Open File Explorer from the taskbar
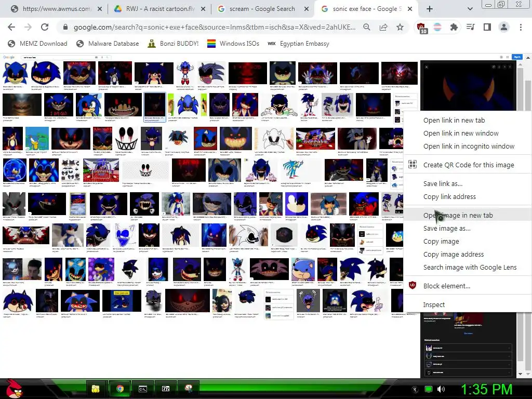 (x=96, y=389)
